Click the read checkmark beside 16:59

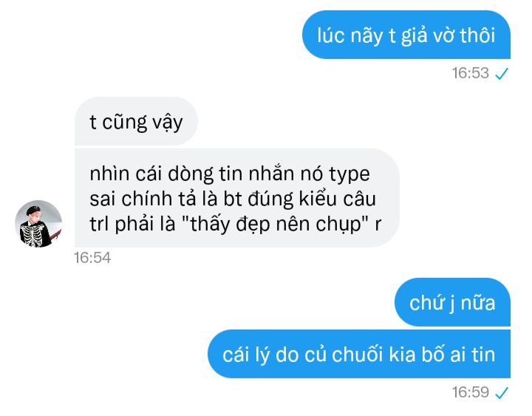pos(502,393)
